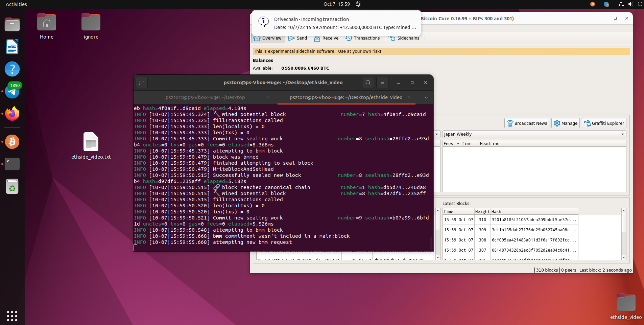
Task: Click the new tab icon in the terminal
Action: point(142,83)
